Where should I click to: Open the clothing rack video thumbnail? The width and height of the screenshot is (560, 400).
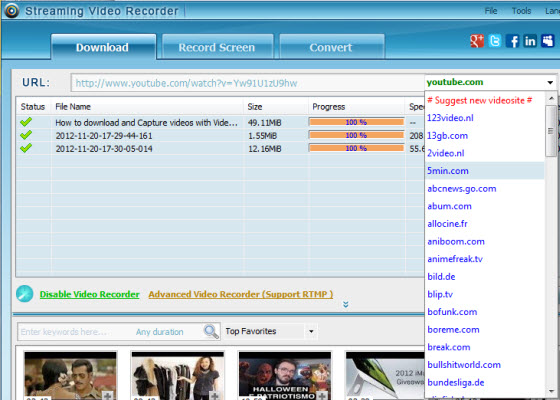[x=178, y=376]
